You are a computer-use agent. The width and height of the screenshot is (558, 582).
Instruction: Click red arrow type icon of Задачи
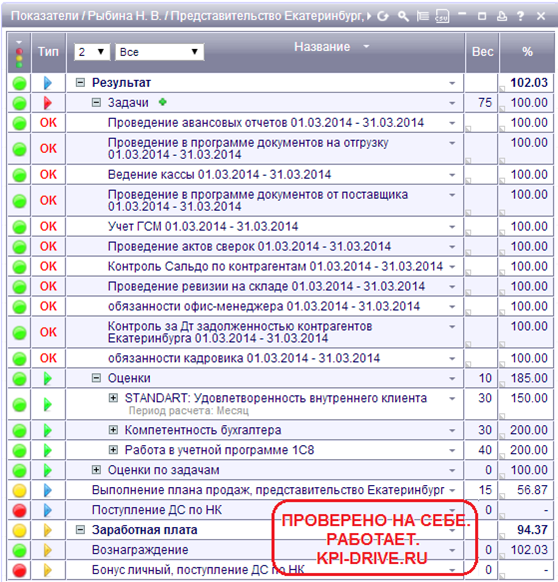48,103
